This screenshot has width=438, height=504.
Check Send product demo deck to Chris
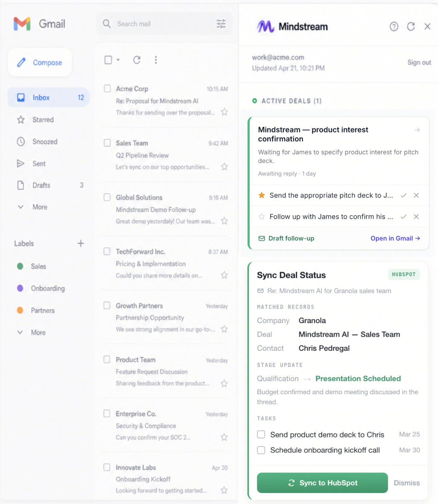pyautogui.click(x=261, y=435)
